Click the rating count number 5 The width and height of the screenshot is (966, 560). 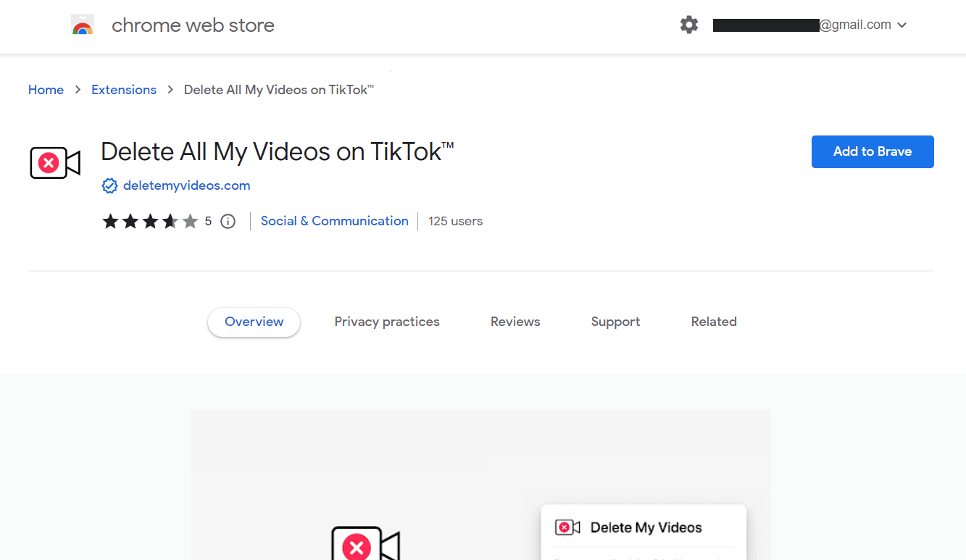pyautogui.click(x=208, y=221)
